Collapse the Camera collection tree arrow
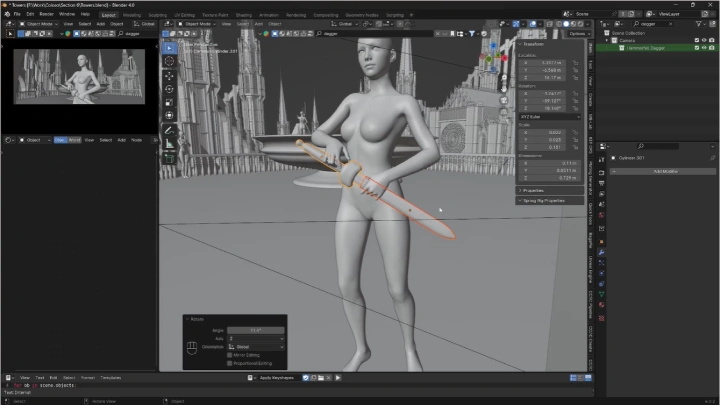The image size is (720, 405). coord(607,40)
